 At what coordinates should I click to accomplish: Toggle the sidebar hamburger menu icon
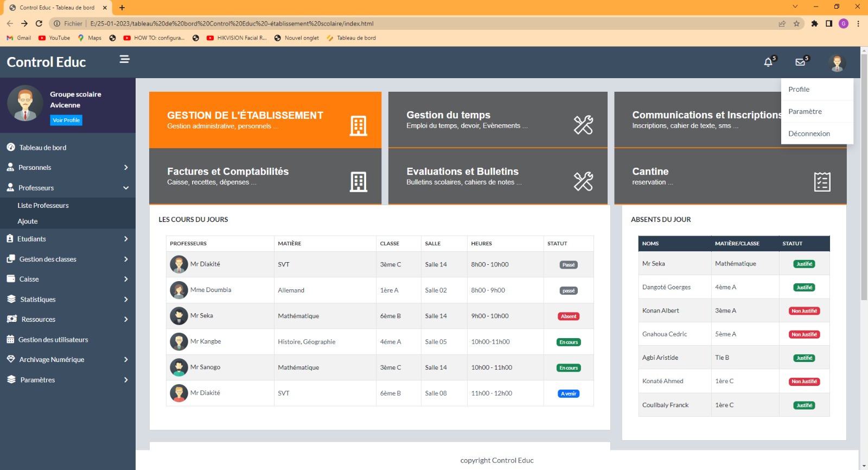click(124, 59)
